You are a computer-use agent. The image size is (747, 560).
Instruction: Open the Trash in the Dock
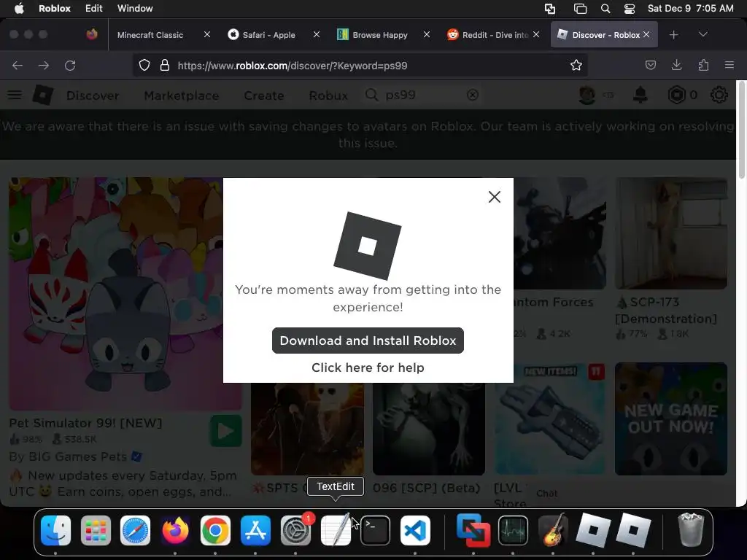pyautogui.click(x=690, y=529)
